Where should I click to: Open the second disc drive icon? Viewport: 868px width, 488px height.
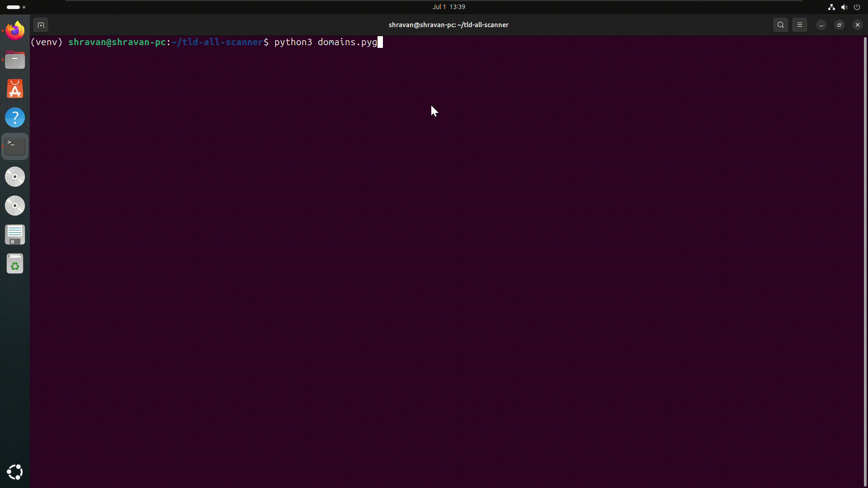pyautogui.click(x=15, y=206)
